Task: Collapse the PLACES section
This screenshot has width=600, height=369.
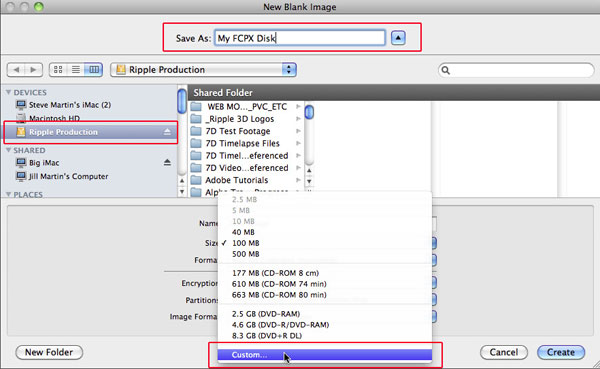Action: 8,194
